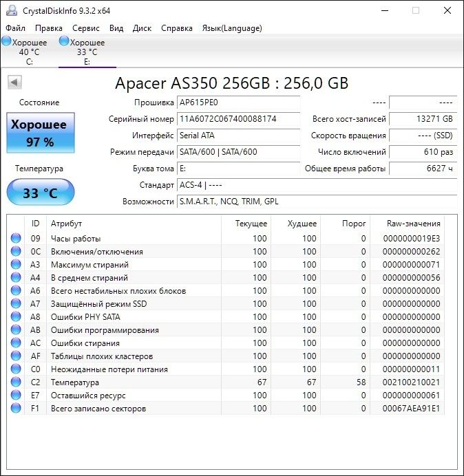This screenshot has width=464, height=476.
Task: Click the host writes value 13271 GB
Action: pos(423,119)
